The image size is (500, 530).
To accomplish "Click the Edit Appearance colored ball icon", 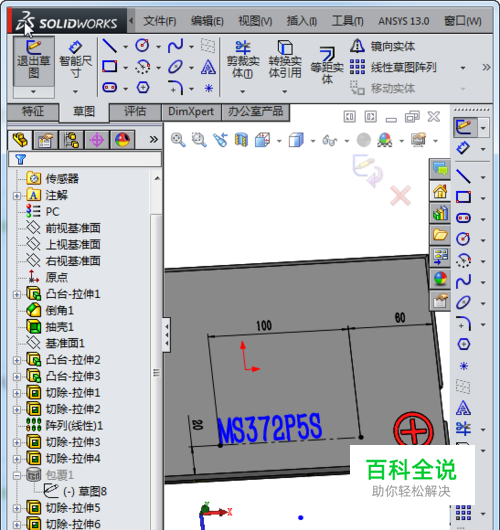I will coord(385,140).
